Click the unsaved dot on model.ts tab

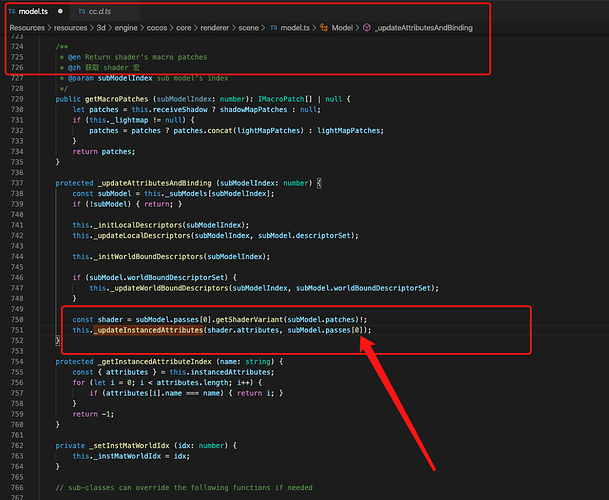click(x=60, y=11)
